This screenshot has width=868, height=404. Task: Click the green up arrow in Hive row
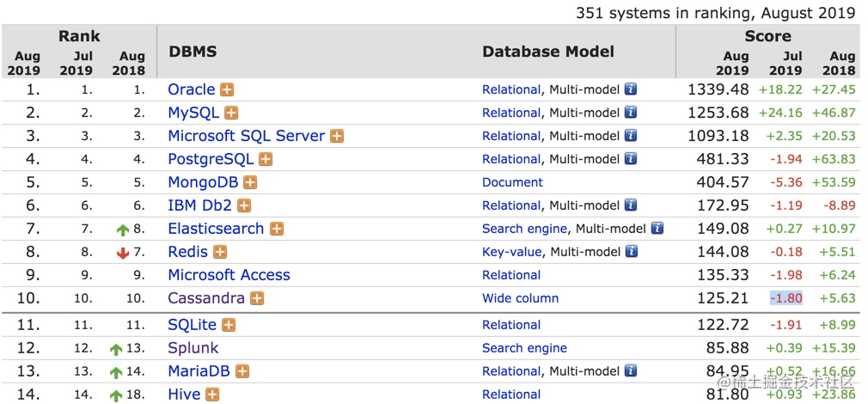pyautogui.click(x=116, y=395)
